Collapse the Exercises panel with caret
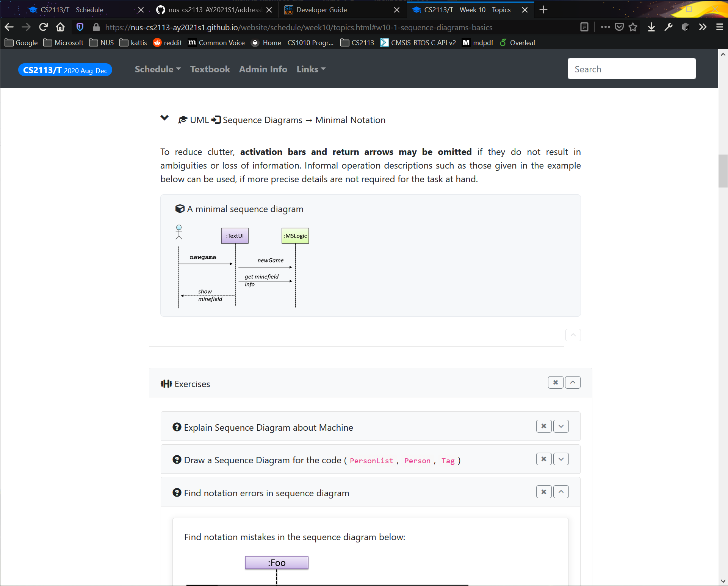This screenshot has width=728, height=586. (x=573, y=383)
